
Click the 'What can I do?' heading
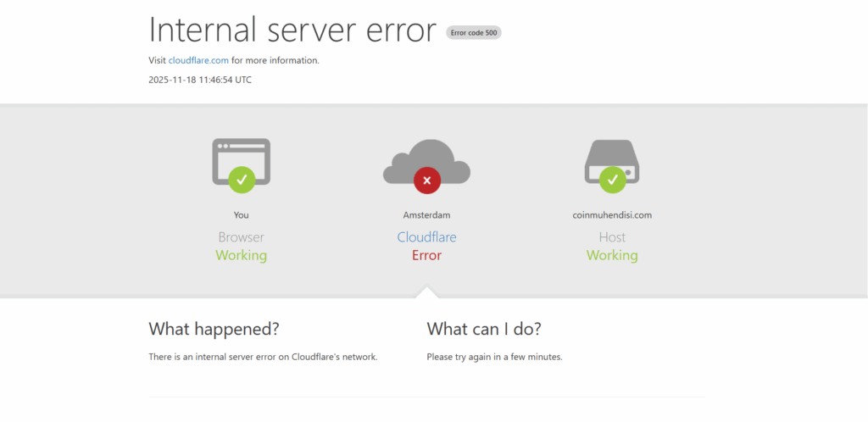(484, 330)
